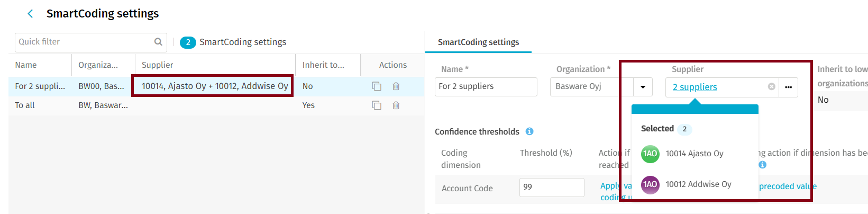
Task: Click the back arrow beside SmartCoding settings
Action: pos(30,14)
